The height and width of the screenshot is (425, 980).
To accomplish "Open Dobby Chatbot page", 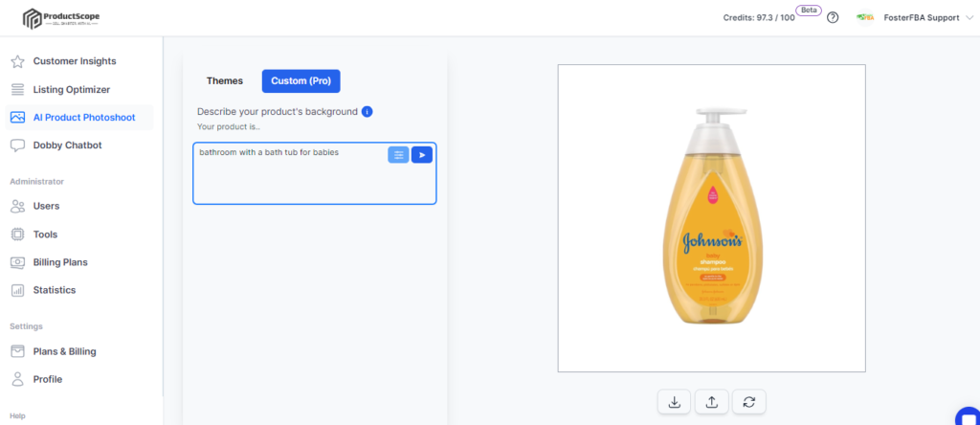I will (68, 145).
